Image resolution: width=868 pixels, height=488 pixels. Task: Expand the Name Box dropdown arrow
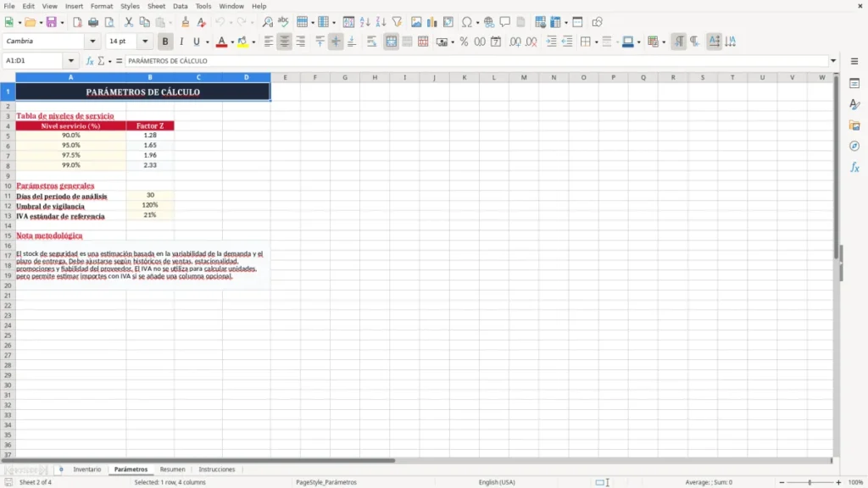tap(71, 61)
